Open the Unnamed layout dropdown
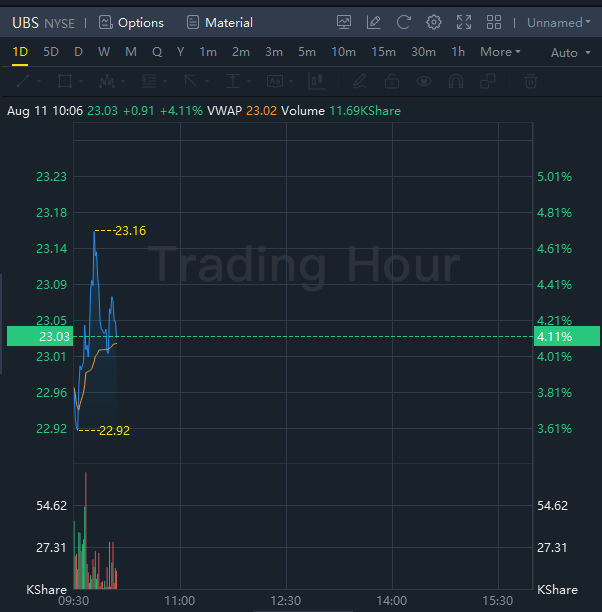602x612 pixels. (x=558, y=23)
